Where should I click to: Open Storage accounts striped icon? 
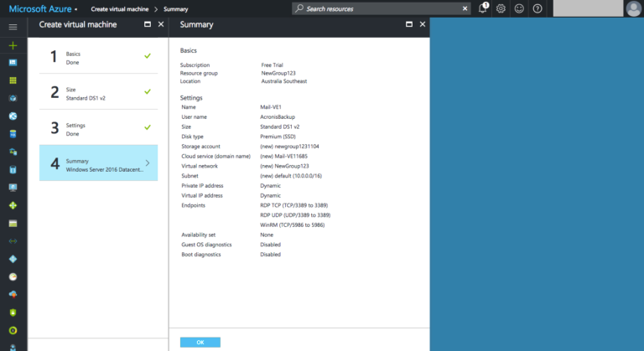13,224
